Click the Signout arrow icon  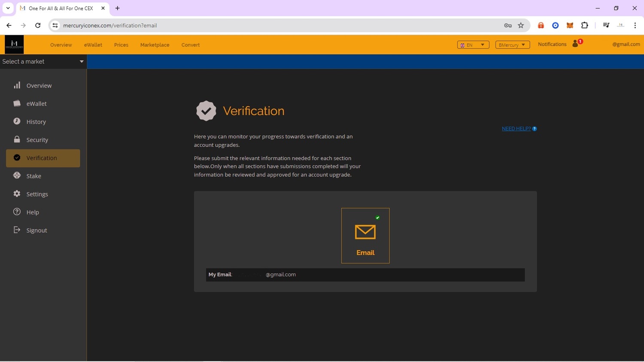(17, 230)
